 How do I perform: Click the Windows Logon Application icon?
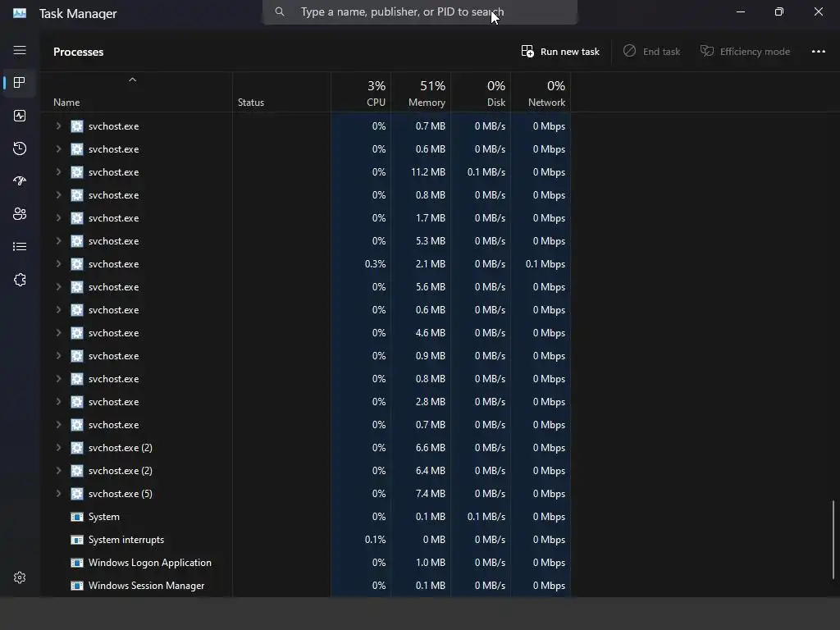[x=77, y=563]
